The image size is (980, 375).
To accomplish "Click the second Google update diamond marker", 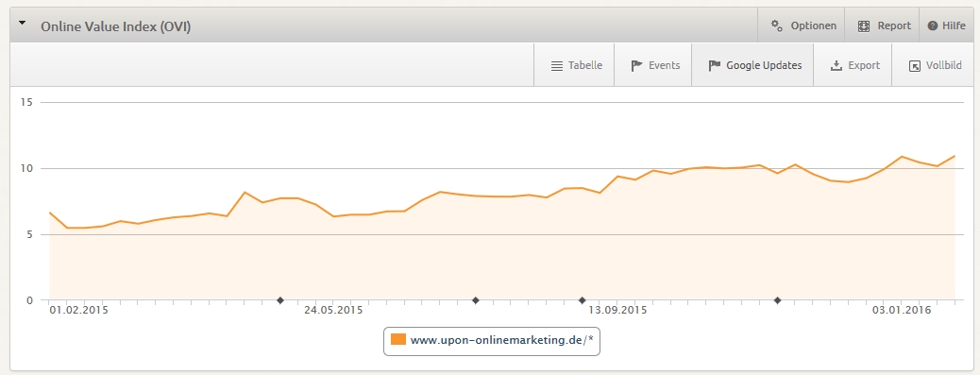I will (475, 300).
